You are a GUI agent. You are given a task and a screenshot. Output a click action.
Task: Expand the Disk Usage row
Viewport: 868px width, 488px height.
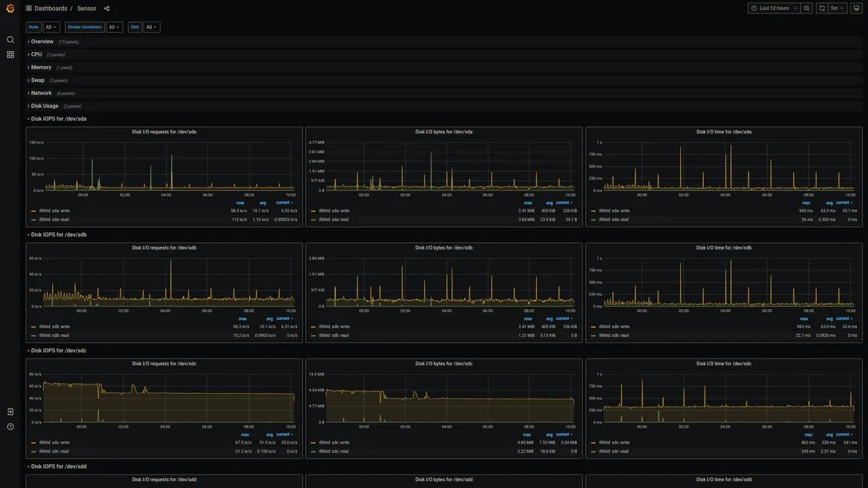pyautogui.click(x=45, y=106)
